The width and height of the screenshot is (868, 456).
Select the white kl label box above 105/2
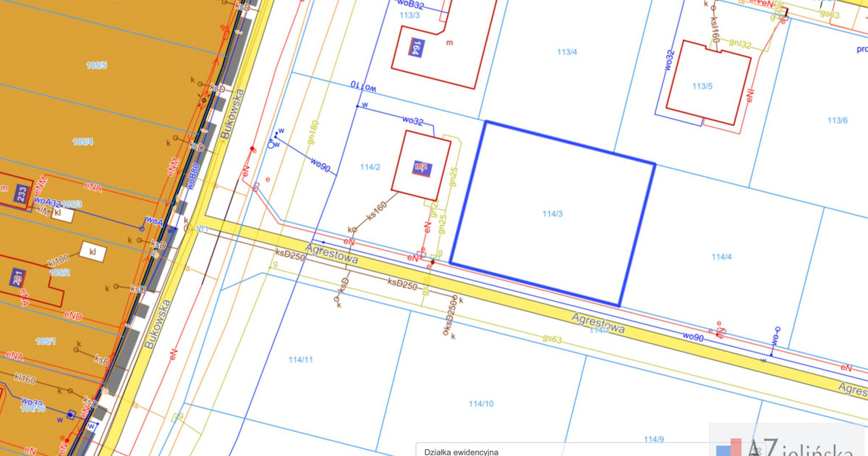pos(93,252)
